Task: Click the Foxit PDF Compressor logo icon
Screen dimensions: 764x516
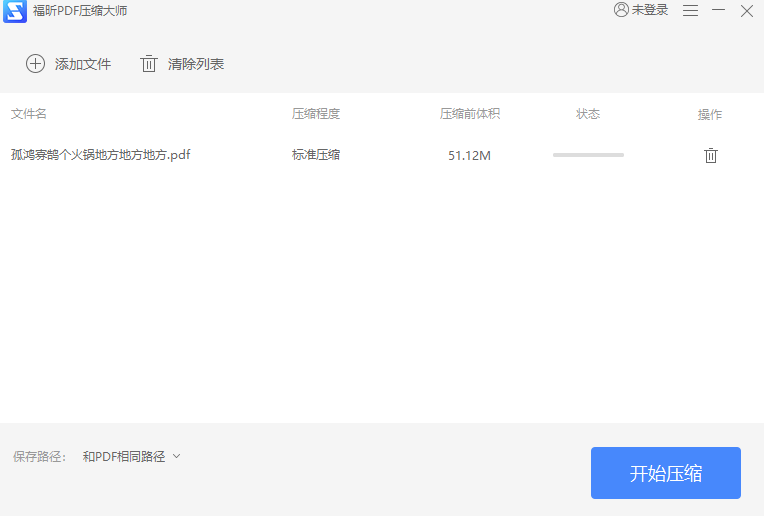Action: [x=15, y=12]
